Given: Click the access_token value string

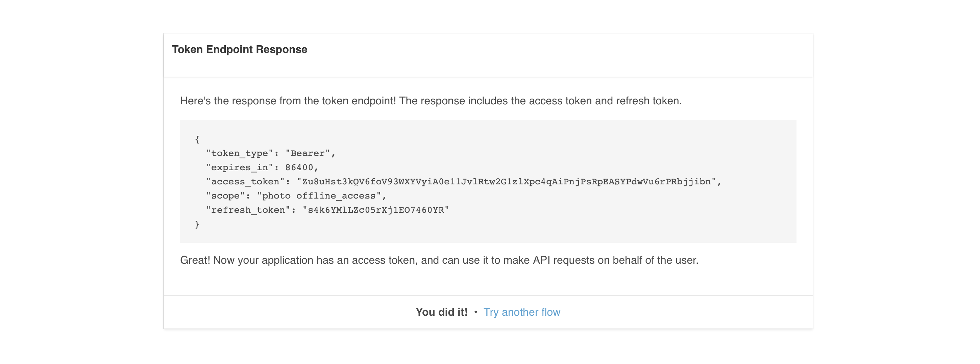Looking at the screenshot, I should (x=506, y=182).
